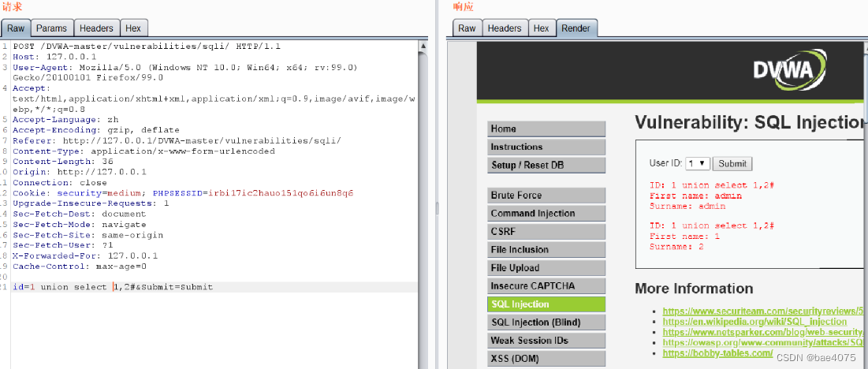Open the request Hex tab
This screenshot has height=369, width=868.
click(x=133, y=28)
